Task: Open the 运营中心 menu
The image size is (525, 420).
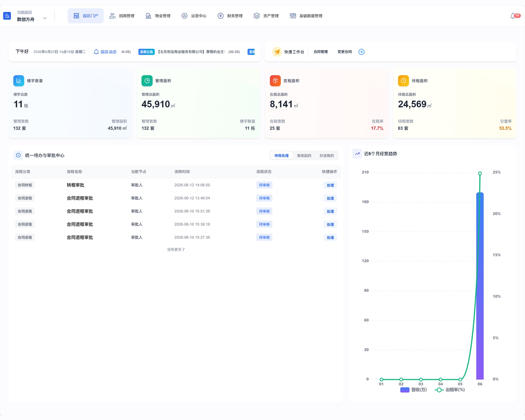Action: click(194, 16)
